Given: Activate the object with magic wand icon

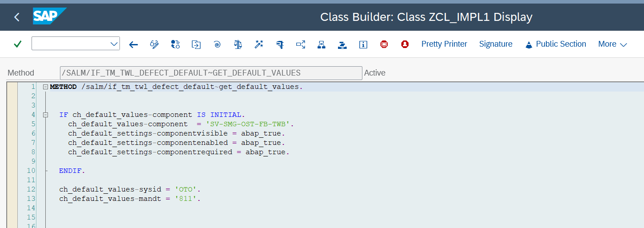Looking at the screenshot, I should pos(259,44).
